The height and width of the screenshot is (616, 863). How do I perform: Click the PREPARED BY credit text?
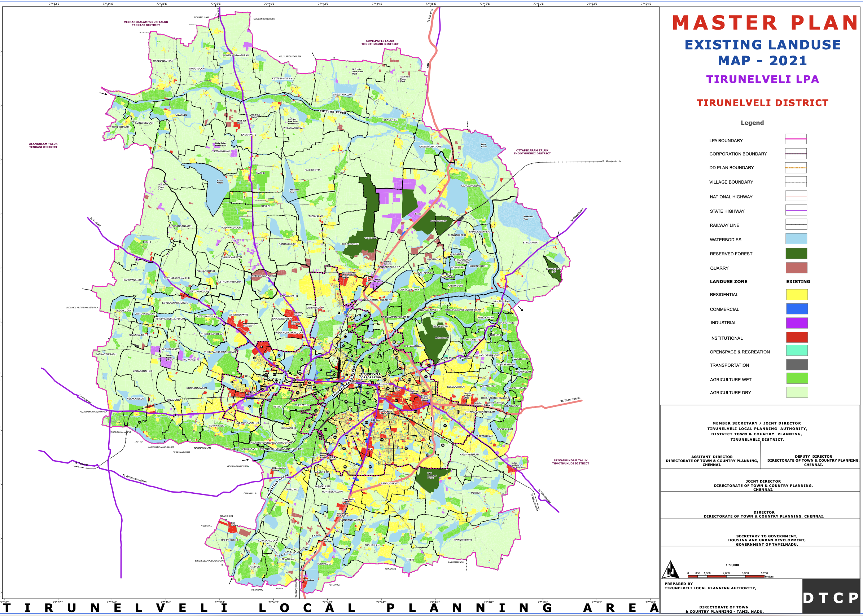710,586
